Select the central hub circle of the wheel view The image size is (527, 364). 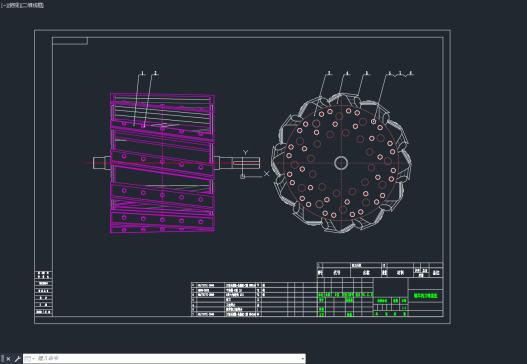(341, 163)
